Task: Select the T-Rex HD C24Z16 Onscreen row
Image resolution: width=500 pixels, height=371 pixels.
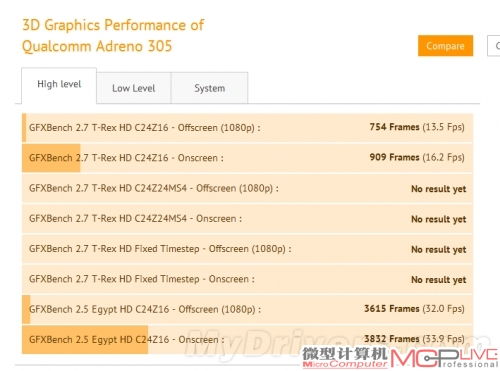Action: (247, 158)
